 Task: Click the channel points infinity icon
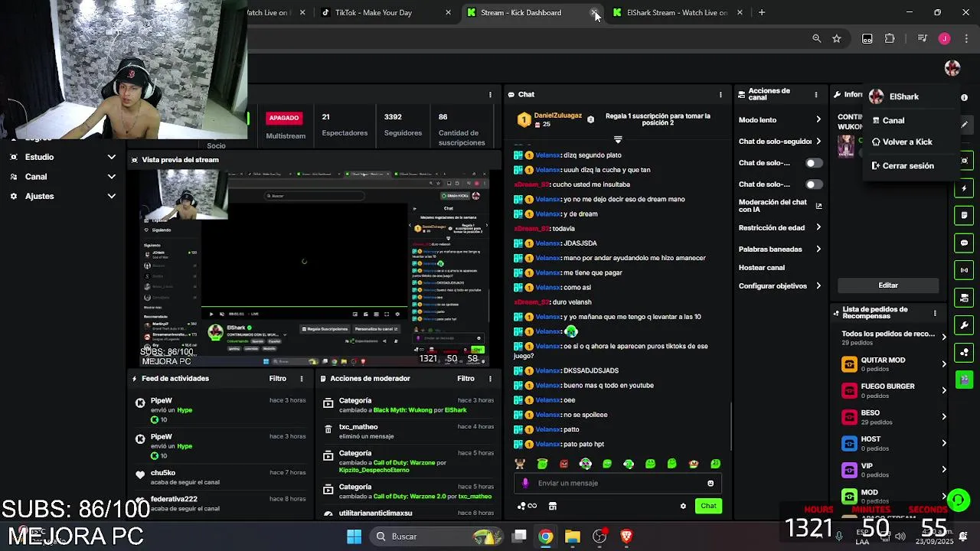(527, 506)
